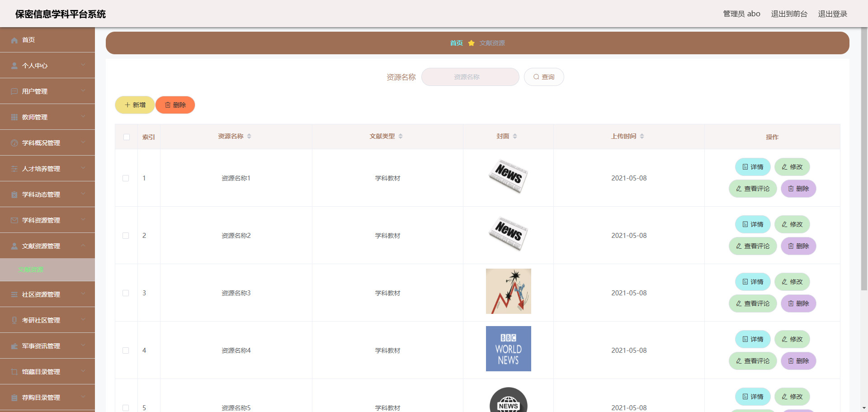Screen dimensions: 868x412
Task: Select the 文献资源 submenu item
Action: coord(47,270)
